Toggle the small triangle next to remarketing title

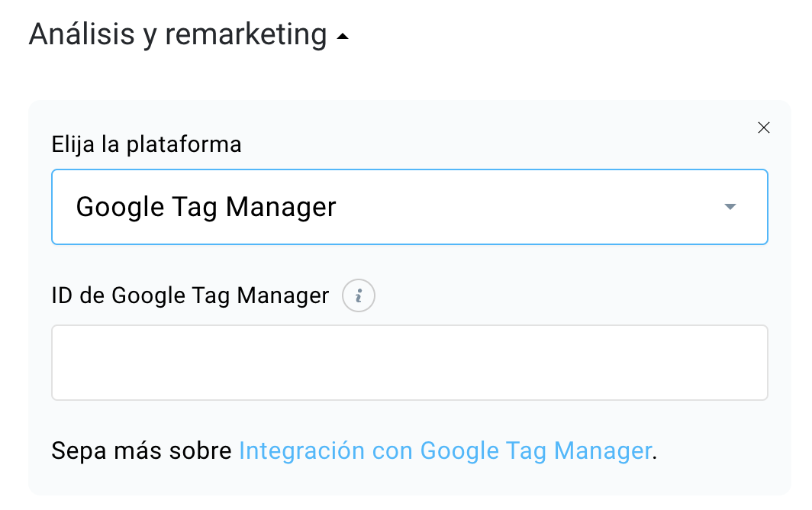point(343,37)
